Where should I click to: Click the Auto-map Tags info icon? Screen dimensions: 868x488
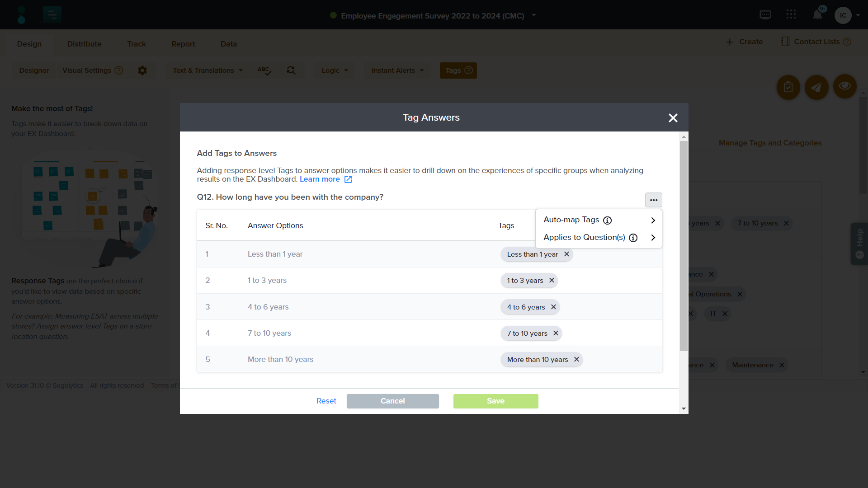(x=607, y=221)
